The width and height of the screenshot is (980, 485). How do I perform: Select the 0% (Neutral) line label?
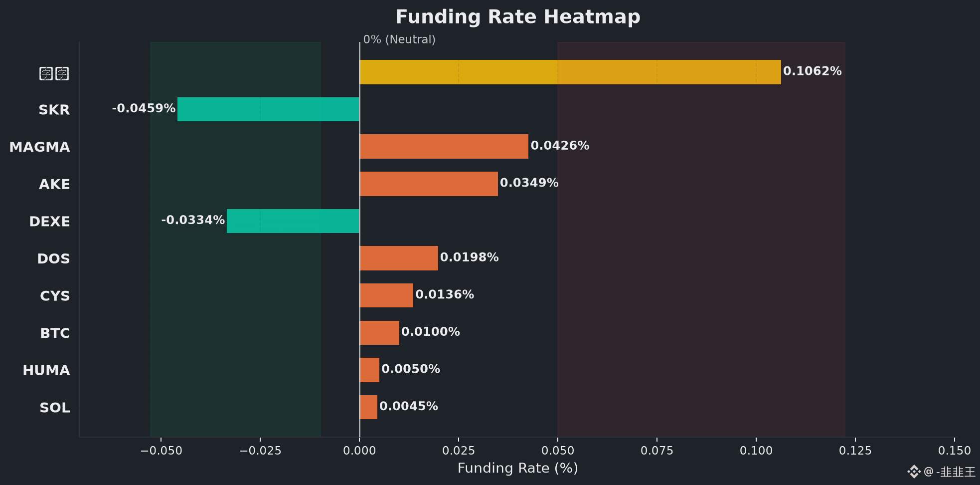click(399, 39)
